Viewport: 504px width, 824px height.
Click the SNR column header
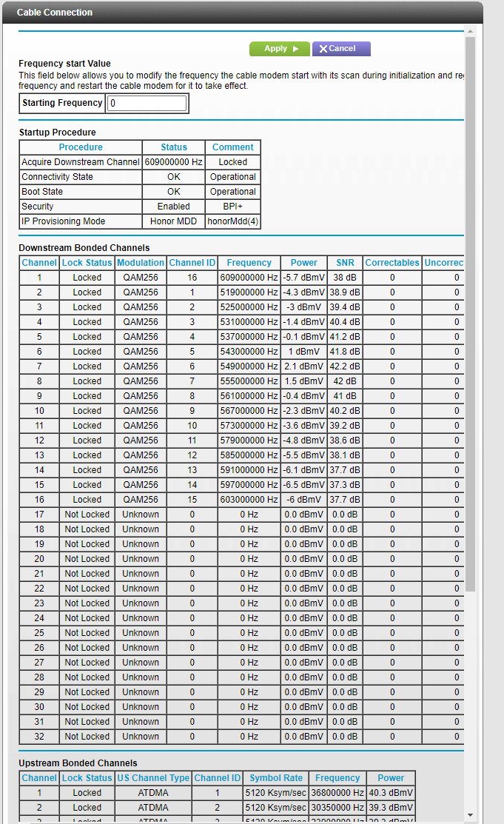click(345, 263)
